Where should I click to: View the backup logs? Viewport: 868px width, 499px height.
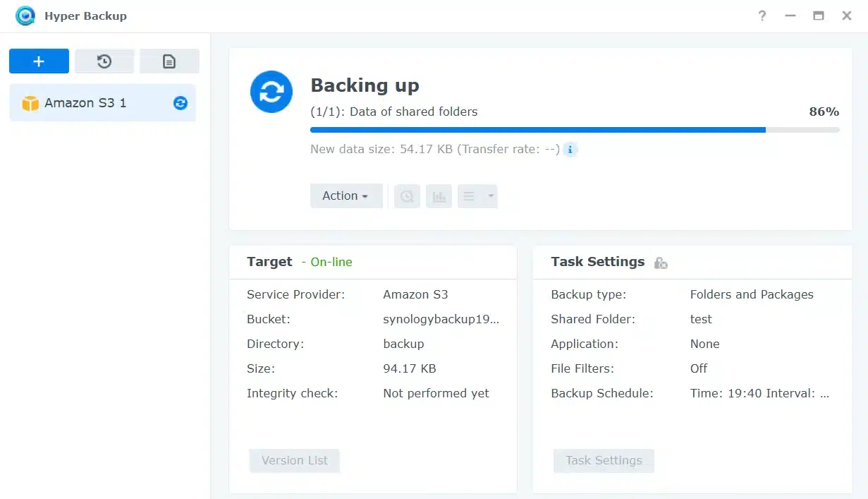(169, 61)
